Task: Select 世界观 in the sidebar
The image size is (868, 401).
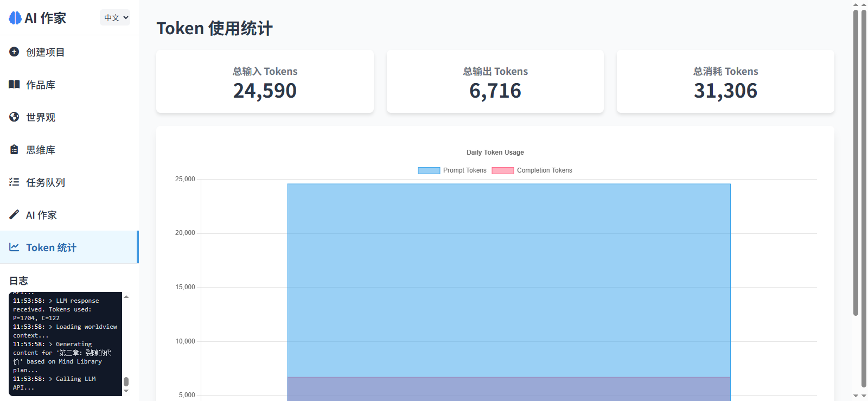Action: (69, 117)
